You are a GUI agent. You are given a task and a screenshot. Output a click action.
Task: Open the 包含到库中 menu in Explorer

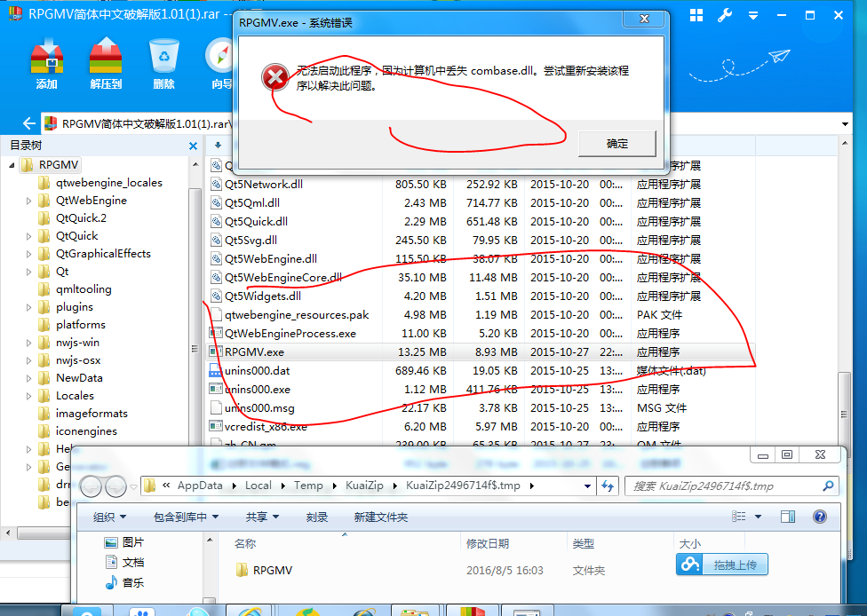click(x=186, y=517)
